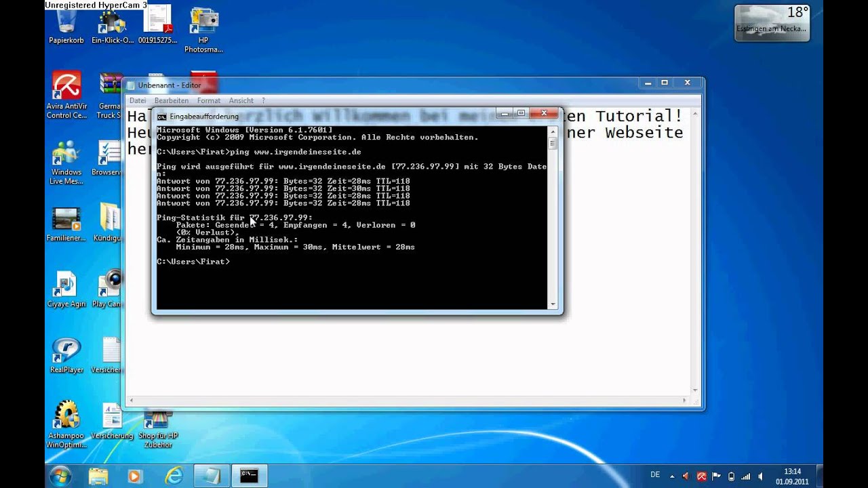Launch RealPlayer from the desktop
Viewport: 868px width, 488px height.
(66, 355)
